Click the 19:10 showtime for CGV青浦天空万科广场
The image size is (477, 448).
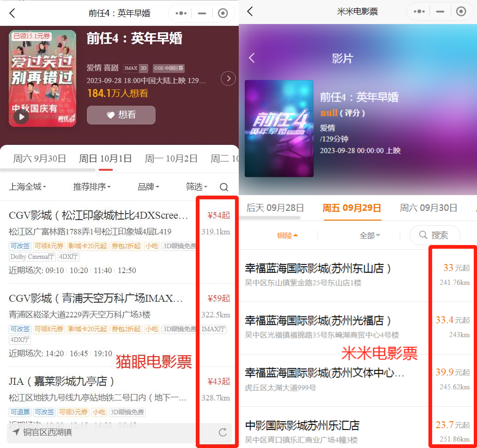(x=103, y=353)
